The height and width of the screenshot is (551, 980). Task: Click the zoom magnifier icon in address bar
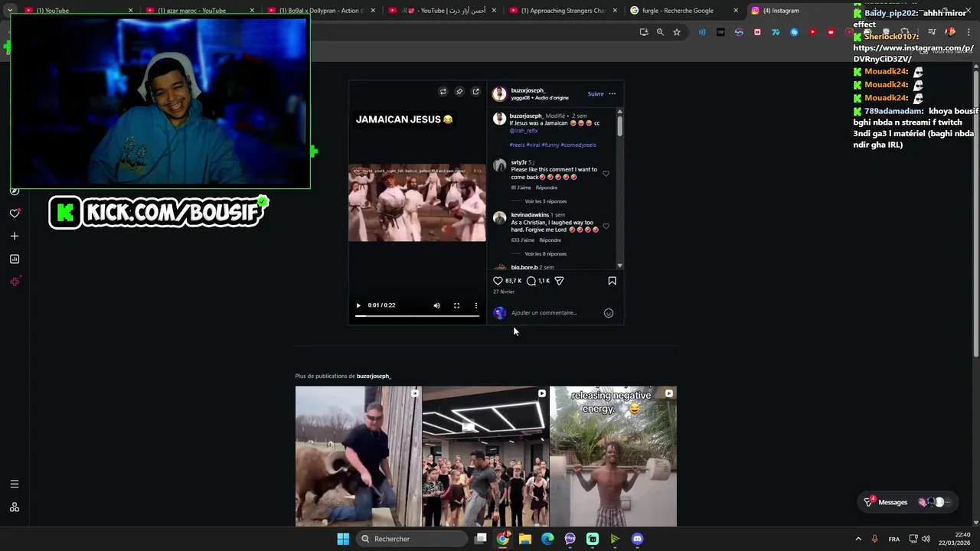[x=660, y=32]
